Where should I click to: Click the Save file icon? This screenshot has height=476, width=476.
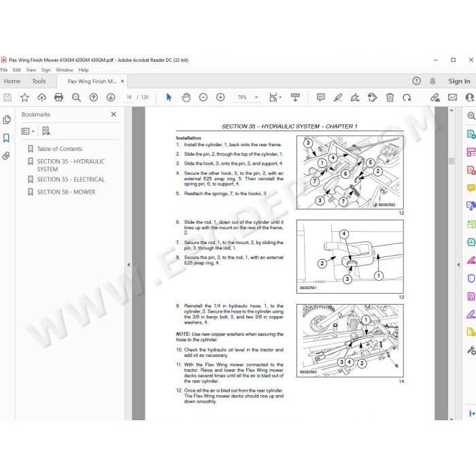tap(7, 97)
